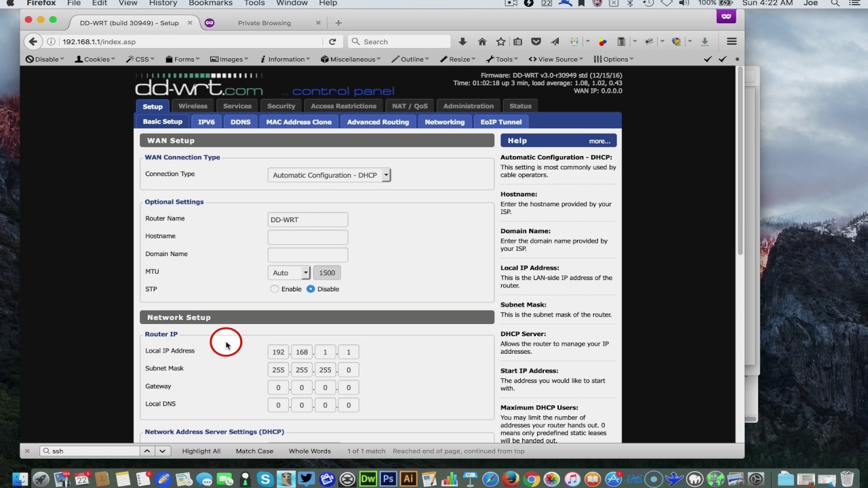Open the History menu in menu bar

[163, 3]
